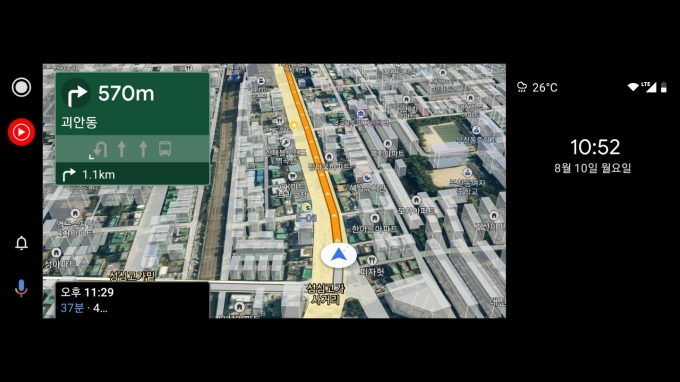The width and height of the screenshot is (680, 382).
Task: Open the home launcher circle button
Action: pyautogui.click(x=21, y=88)
